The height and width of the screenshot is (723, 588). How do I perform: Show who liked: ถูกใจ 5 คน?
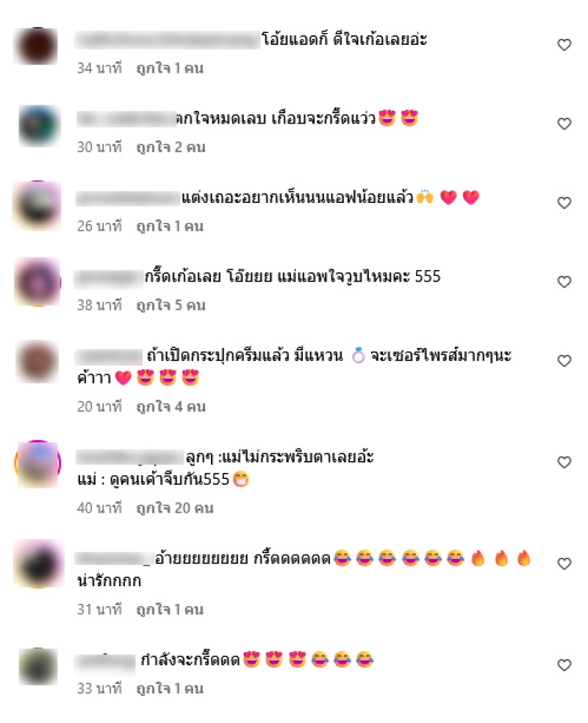(171, 305)
